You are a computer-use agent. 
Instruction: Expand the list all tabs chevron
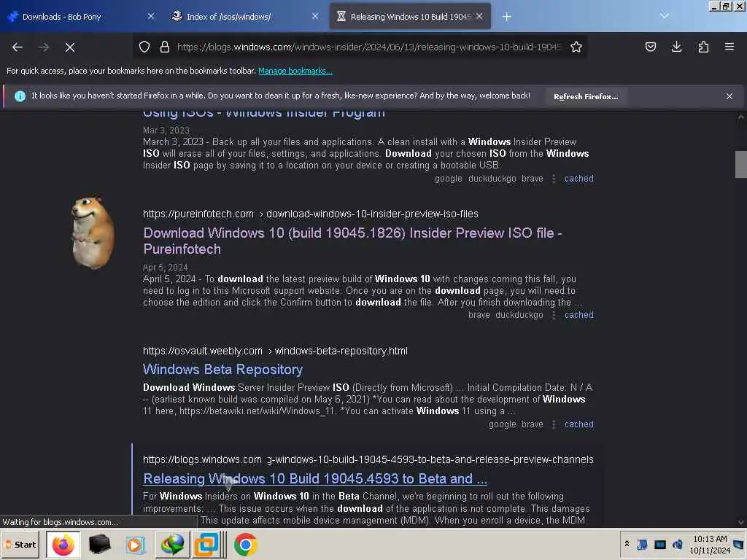click(664, 16)
